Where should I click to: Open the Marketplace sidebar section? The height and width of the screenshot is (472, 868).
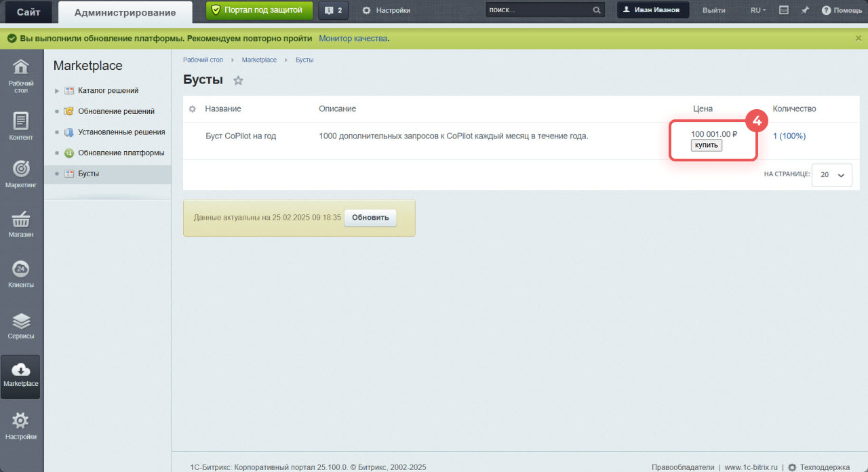click(x=21, y=376)
